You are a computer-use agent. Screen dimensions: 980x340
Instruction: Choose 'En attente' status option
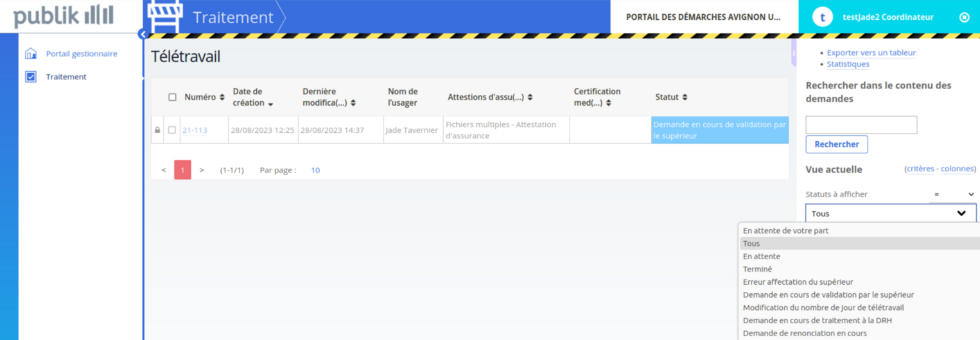point(859,256)
